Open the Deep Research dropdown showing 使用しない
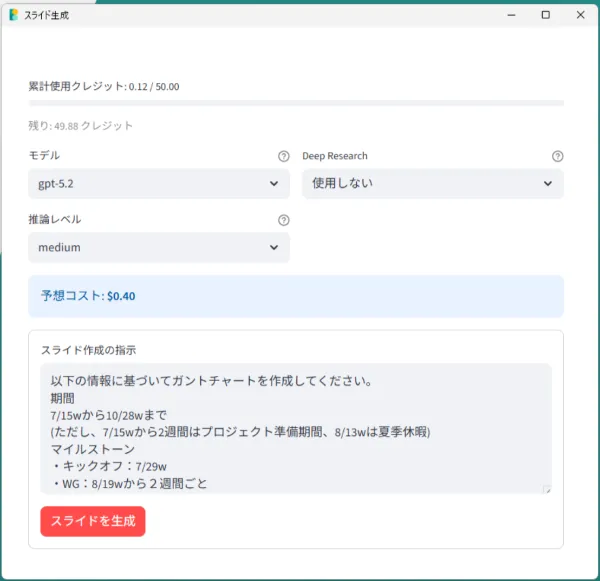The width and height of the screenshot is (600, 581). click(x=433, y=184)
